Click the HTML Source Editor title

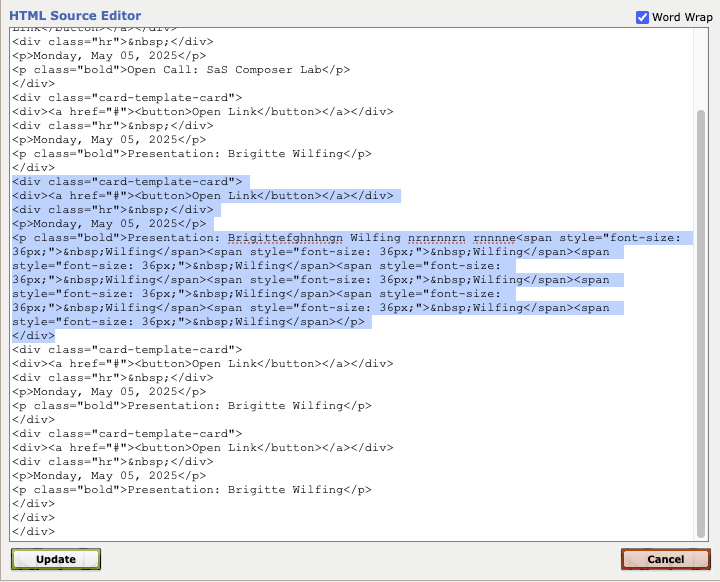(75, 17)
